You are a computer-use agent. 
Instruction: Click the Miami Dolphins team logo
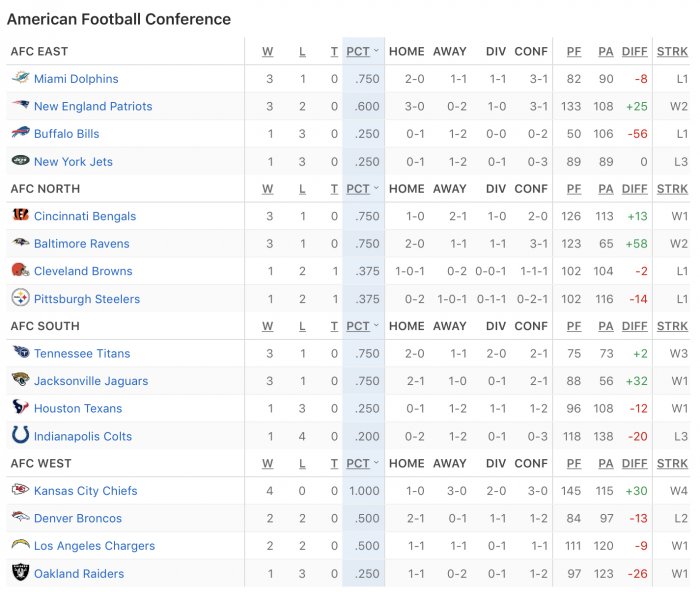pyautogui.click(x=20, y=78)
